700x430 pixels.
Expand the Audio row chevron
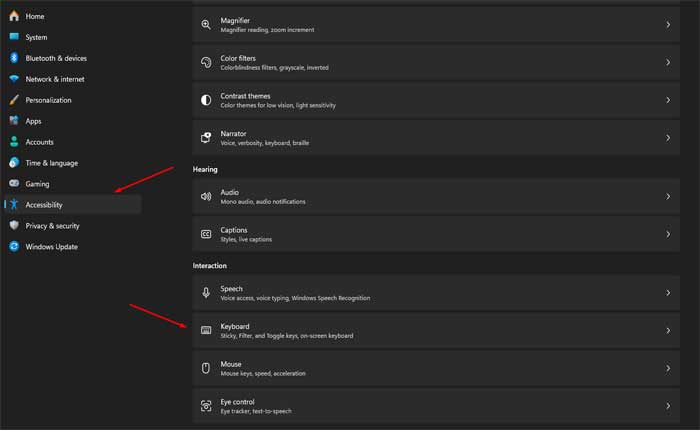tap(668, 197)
